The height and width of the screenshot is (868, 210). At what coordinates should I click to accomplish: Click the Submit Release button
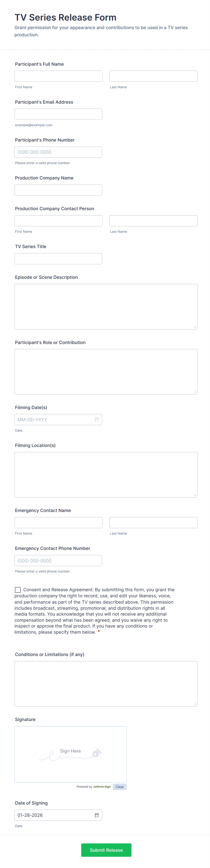pos(106,850)
